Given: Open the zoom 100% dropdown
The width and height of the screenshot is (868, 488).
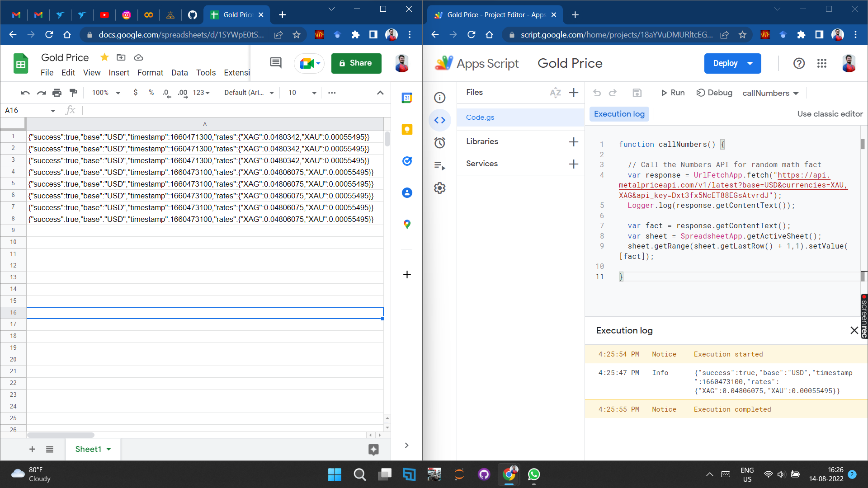Looking at the screenshot, I should [x=106, y=93].
